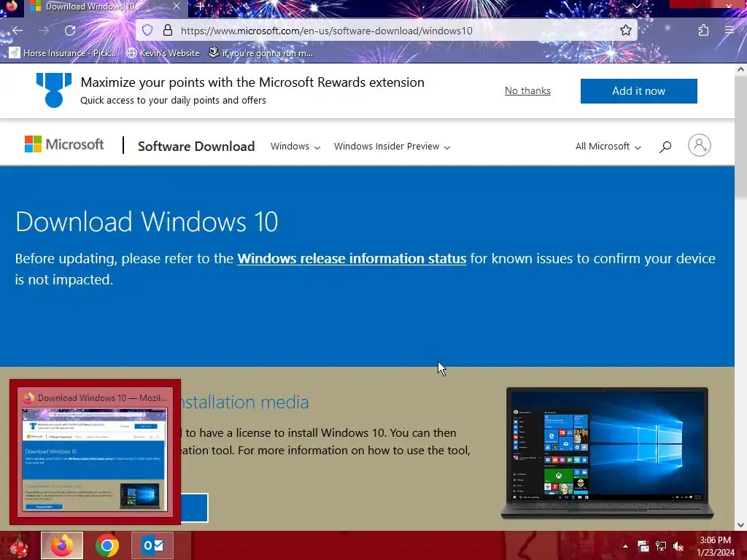Viewport: 747px width, 560px height.
Task: Click the muted volume tray icon
Action: (x=678, y=546)
